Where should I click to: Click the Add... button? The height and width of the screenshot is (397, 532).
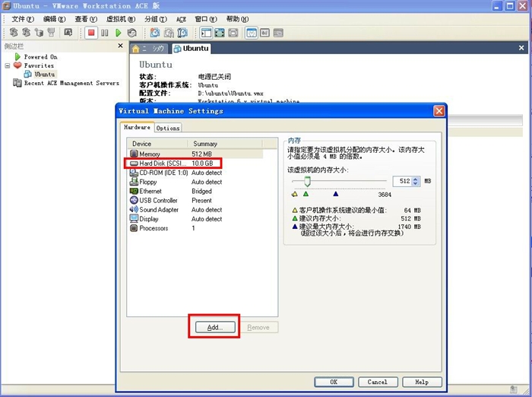point(215,327)
